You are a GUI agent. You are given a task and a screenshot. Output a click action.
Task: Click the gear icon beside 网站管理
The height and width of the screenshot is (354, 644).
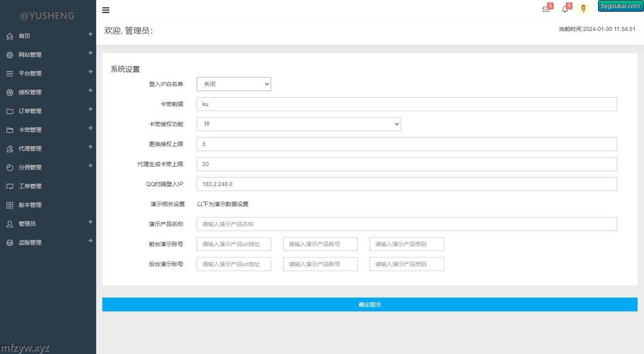10,55
